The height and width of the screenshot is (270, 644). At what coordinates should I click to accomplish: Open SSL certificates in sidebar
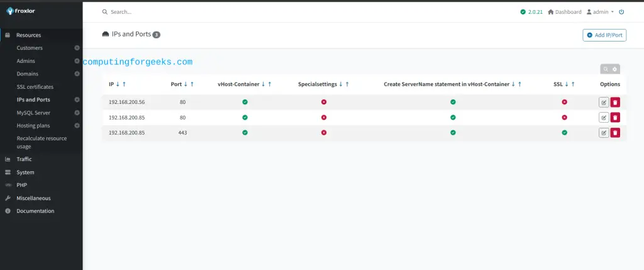click(35, 87)
